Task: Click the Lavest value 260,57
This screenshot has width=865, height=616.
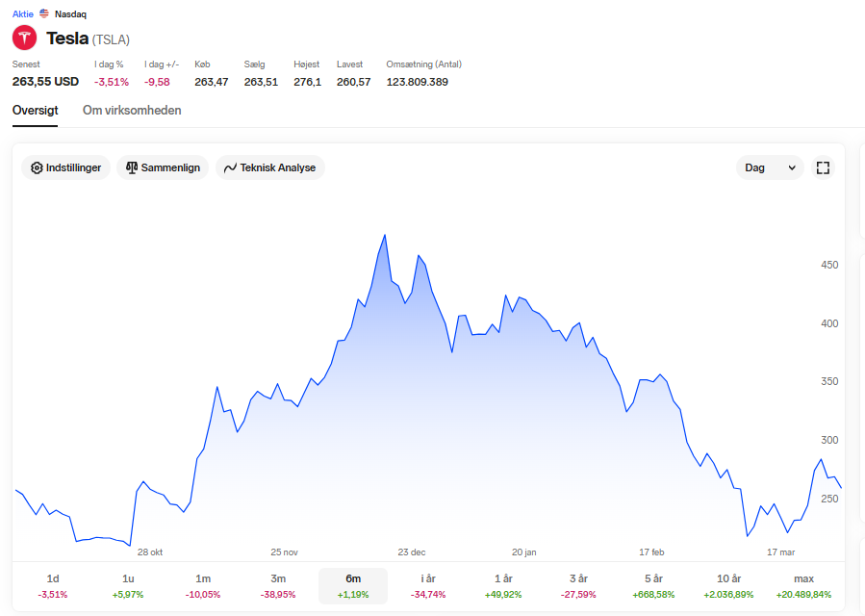Action: click(354, 82)
